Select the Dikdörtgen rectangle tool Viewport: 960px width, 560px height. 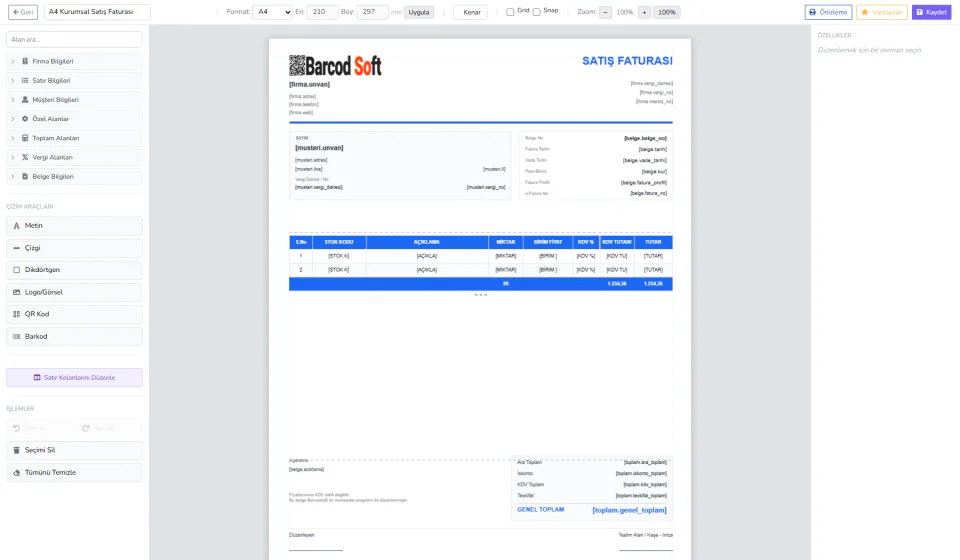tap(74, 270)
